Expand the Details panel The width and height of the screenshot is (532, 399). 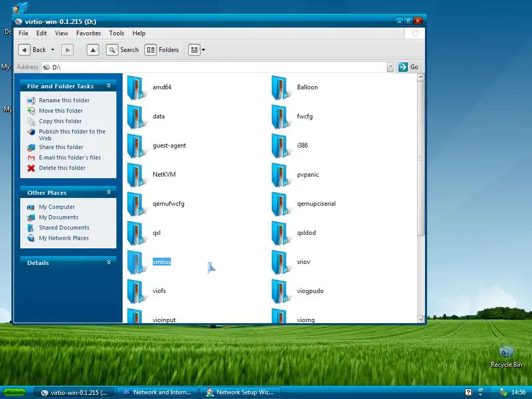(109, 262)
